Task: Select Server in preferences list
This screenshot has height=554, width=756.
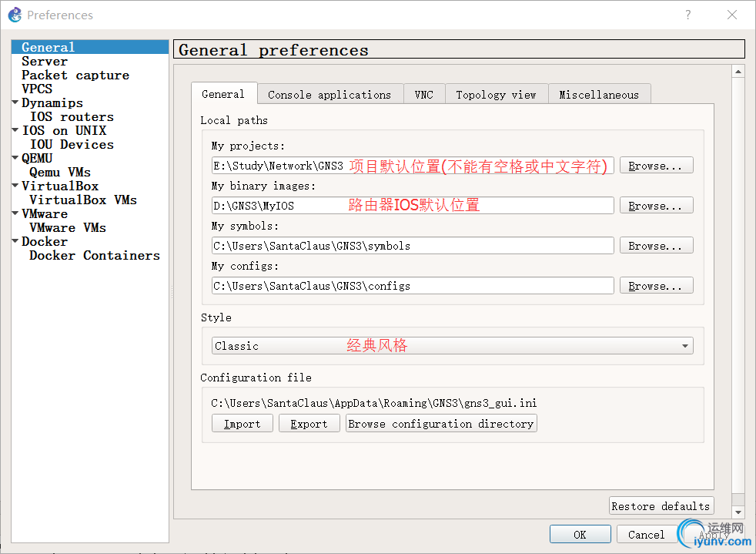Action: click(45, 61)
